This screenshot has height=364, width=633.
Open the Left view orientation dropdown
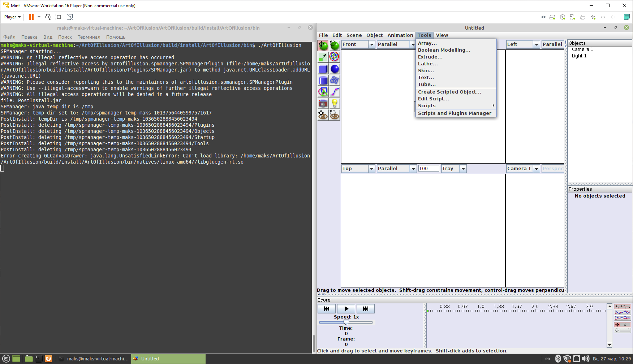point(537,44)
